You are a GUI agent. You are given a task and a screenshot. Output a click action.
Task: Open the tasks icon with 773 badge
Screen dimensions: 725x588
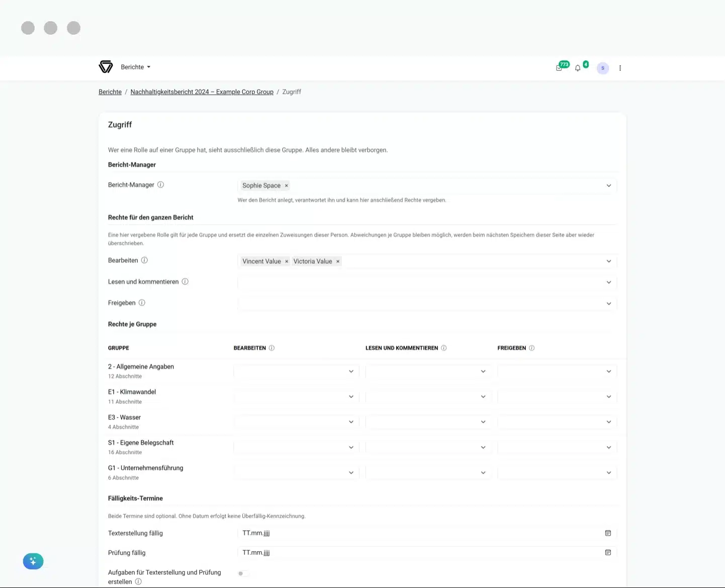[x=559, y=68]
